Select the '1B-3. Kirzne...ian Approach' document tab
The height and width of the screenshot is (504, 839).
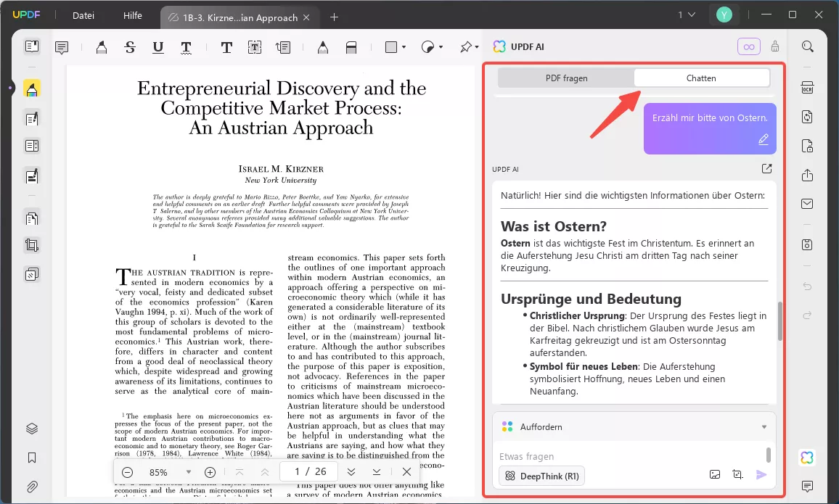click(240, 17)
